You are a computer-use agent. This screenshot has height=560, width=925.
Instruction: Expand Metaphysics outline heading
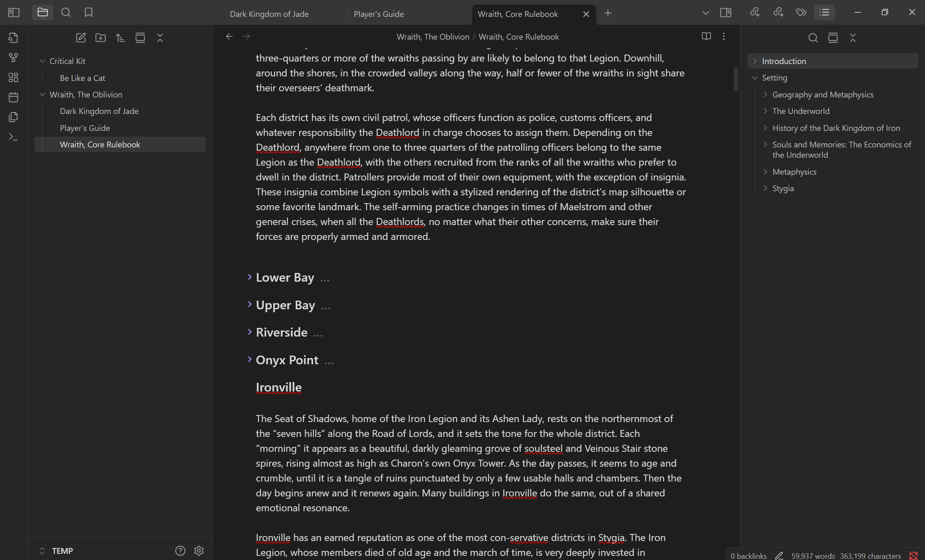765,172
